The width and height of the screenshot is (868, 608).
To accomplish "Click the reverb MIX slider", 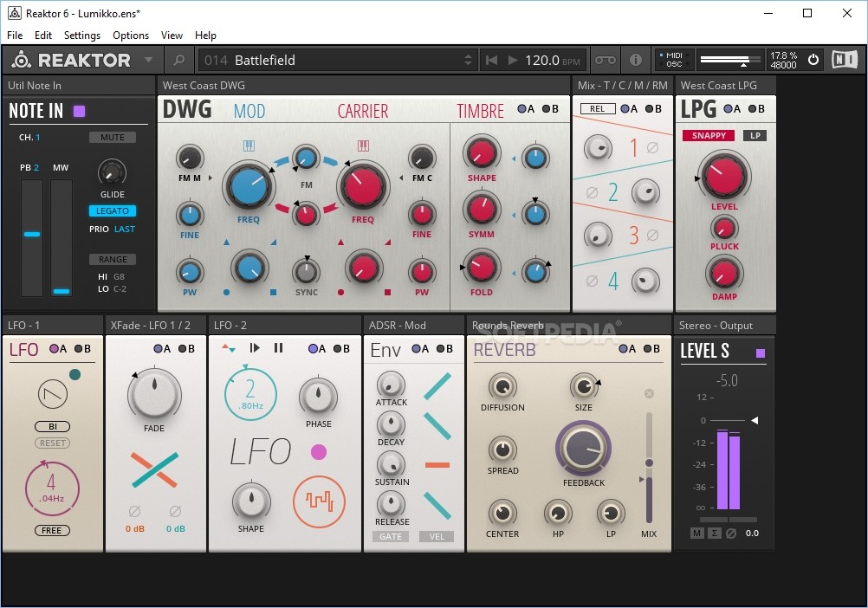I will point(649,468).
